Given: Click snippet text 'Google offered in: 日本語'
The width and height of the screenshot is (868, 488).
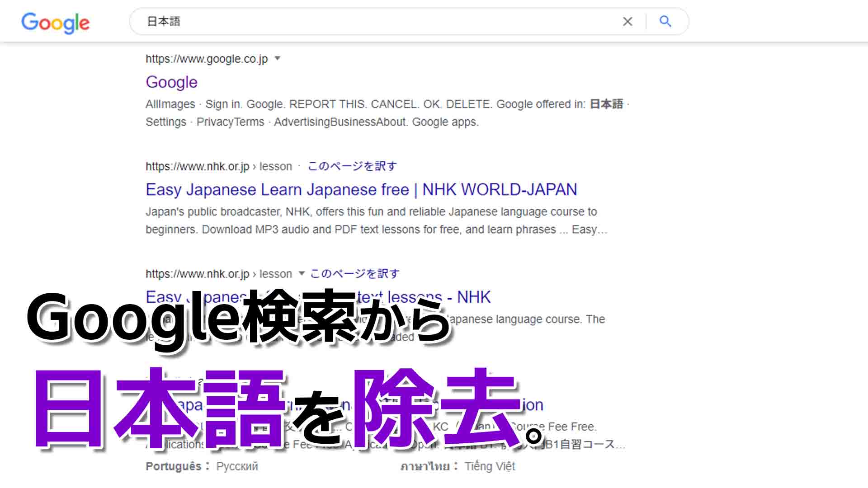Looking at the screenshot, I should tap(560, 104).
